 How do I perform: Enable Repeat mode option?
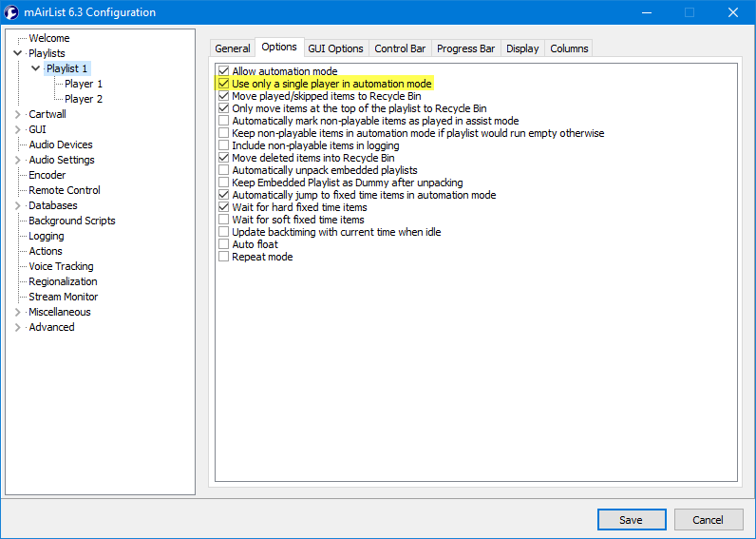223,257
